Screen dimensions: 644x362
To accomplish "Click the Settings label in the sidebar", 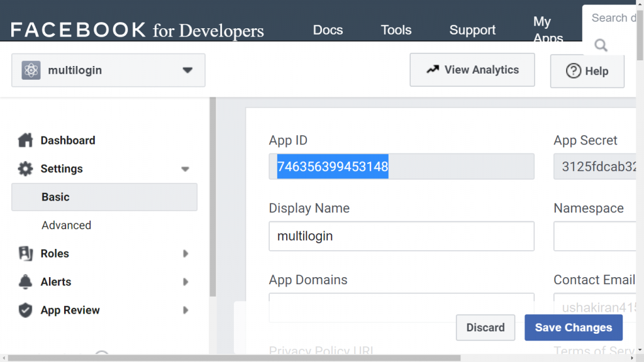I will [62, 168].
